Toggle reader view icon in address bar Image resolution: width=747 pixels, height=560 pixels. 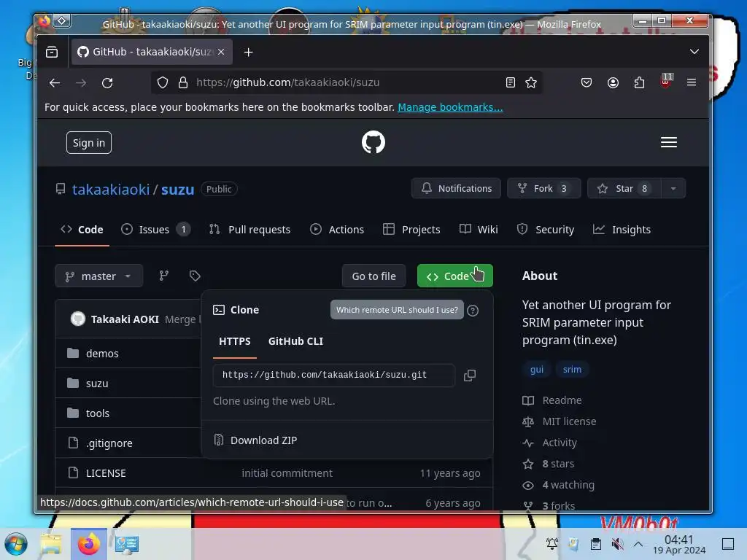(x=510, y=83)
